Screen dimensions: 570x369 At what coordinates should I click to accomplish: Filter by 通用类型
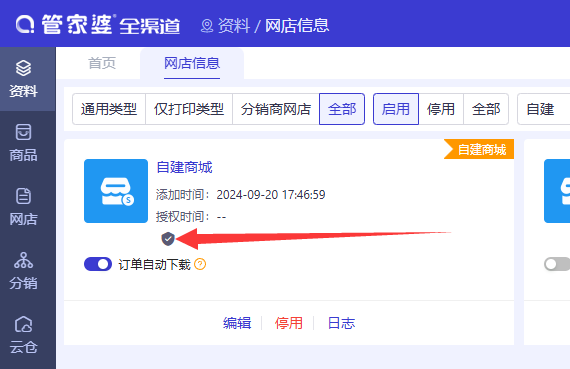[109, 109]
